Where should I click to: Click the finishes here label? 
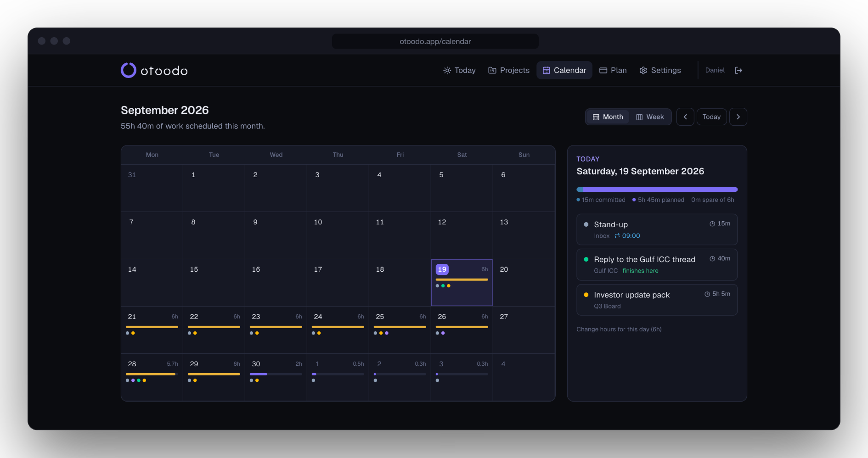(640, 271)
